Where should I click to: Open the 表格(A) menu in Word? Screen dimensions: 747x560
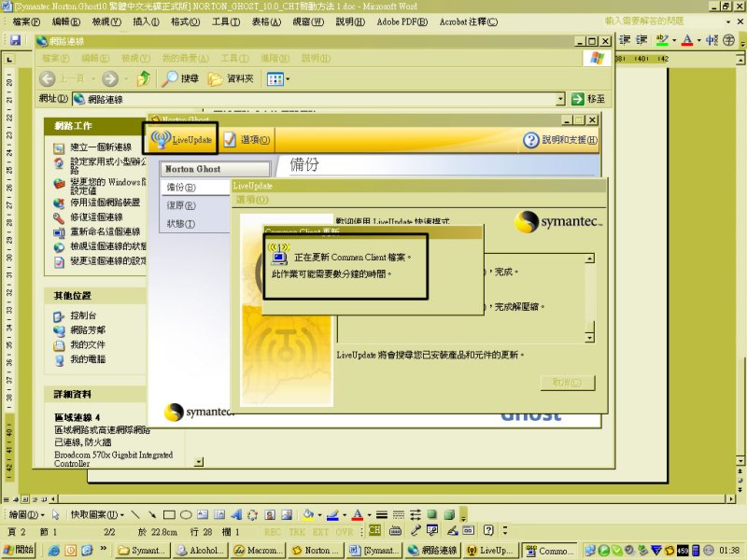click(x=266, y=21)
